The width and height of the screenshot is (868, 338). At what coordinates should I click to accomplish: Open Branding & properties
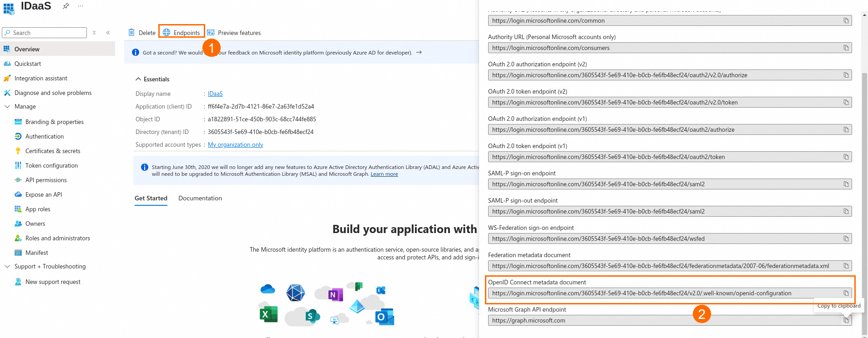[x=55, y=122]
